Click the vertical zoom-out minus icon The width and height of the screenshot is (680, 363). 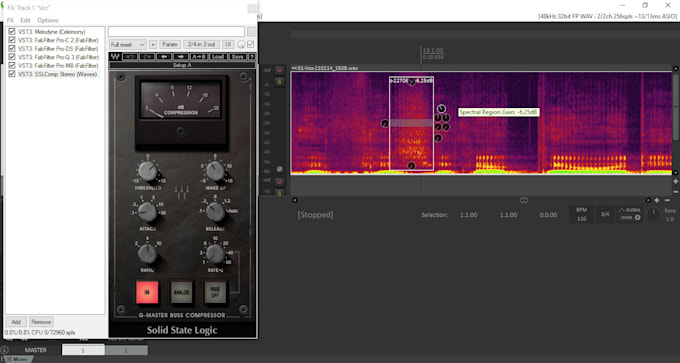(675, 191)
